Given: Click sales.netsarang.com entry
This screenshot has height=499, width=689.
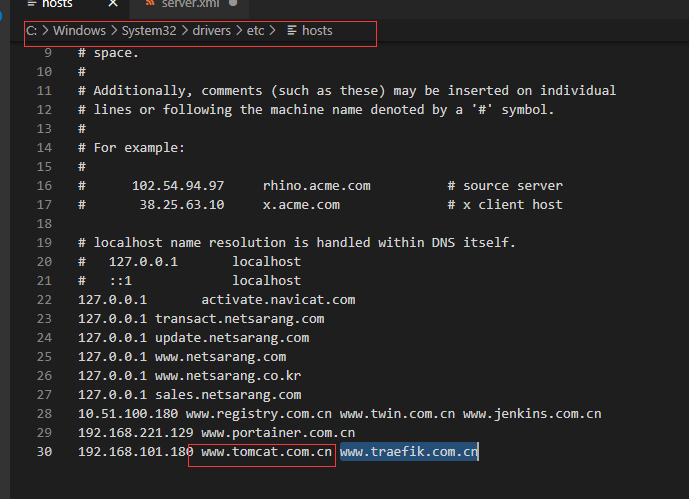Looking at the screenshot, I should 228,395.
